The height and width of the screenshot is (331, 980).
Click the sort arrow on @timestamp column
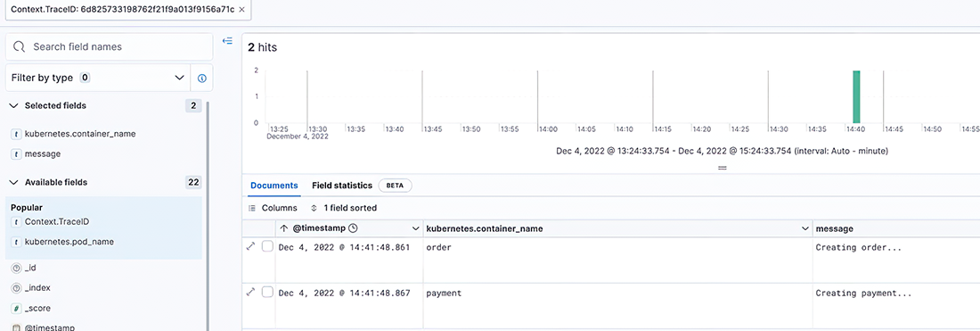[x=283, y=229]
